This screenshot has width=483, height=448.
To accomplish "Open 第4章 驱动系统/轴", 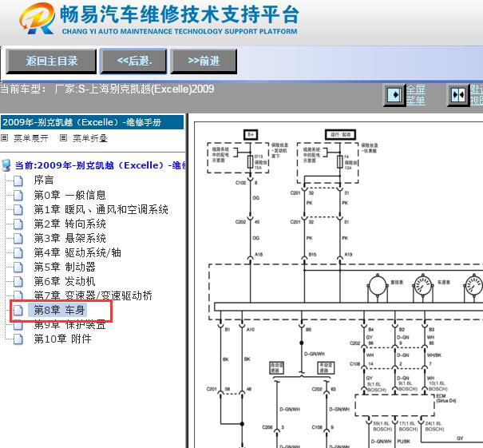I will 77,252.
